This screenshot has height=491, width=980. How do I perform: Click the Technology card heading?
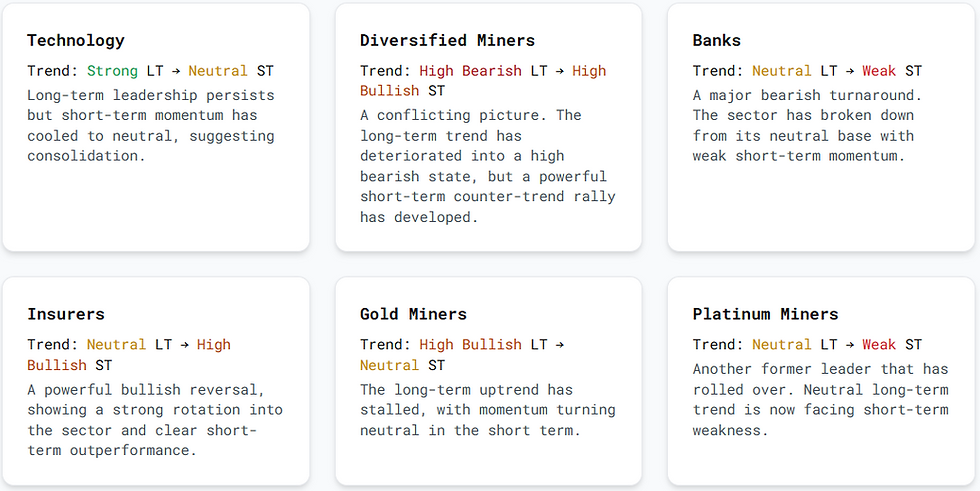pyautogui.click(x=76, y=41)
